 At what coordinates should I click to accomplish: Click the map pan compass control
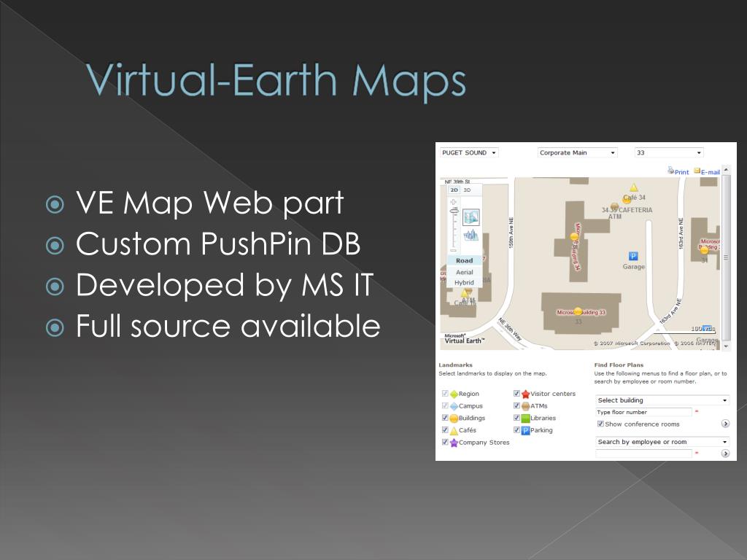pyautogui.click(x=454, y=202)
